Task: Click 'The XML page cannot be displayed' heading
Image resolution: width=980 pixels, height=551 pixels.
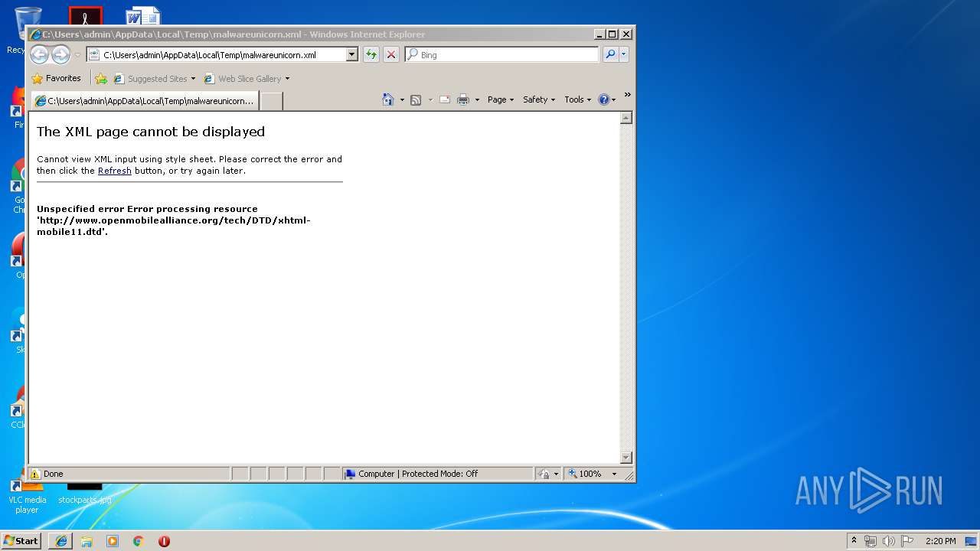Action: (151, 132)
